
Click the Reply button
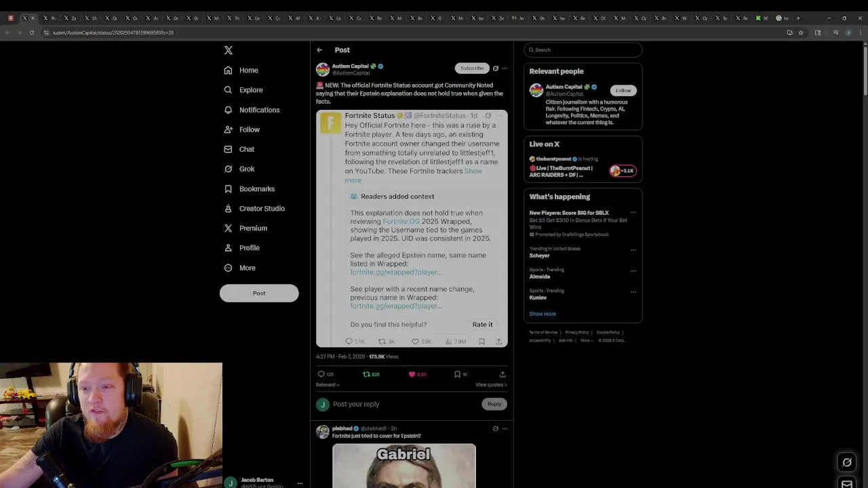pyautogui.click(x=494, y=404)
